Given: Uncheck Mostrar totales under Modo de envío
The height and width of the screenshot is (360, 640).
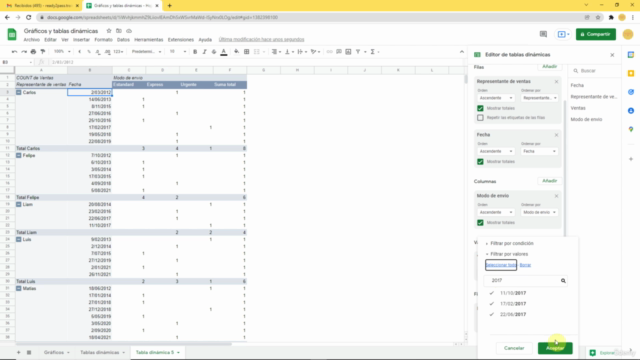Looking at the screenshot, I should click(480, 222).
